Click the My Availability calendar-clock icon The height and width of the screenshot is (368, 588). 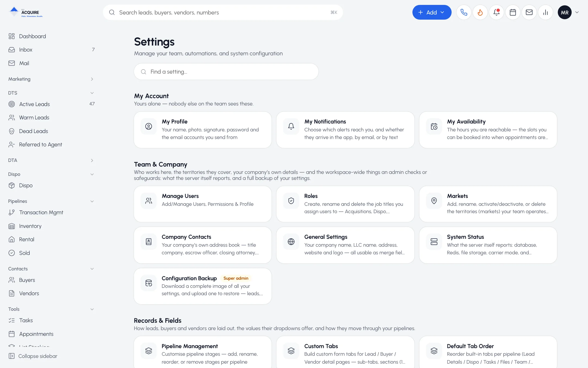coord(434,126)
